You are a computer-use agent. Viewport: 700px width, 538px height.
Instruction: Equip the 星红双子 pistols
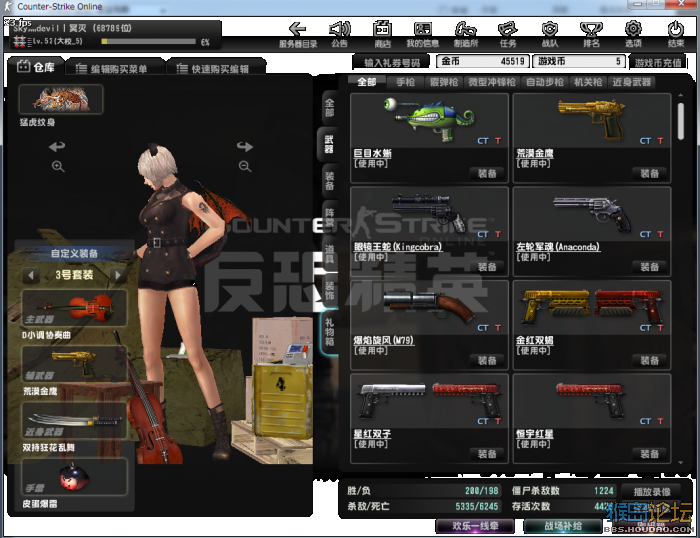tap(487, 454)
